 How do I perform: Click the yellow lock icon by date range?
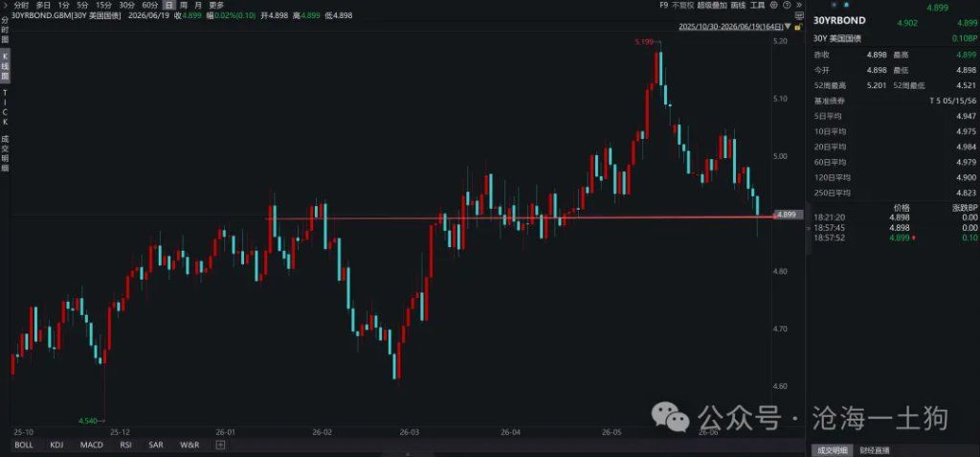[x=799, y=28]
